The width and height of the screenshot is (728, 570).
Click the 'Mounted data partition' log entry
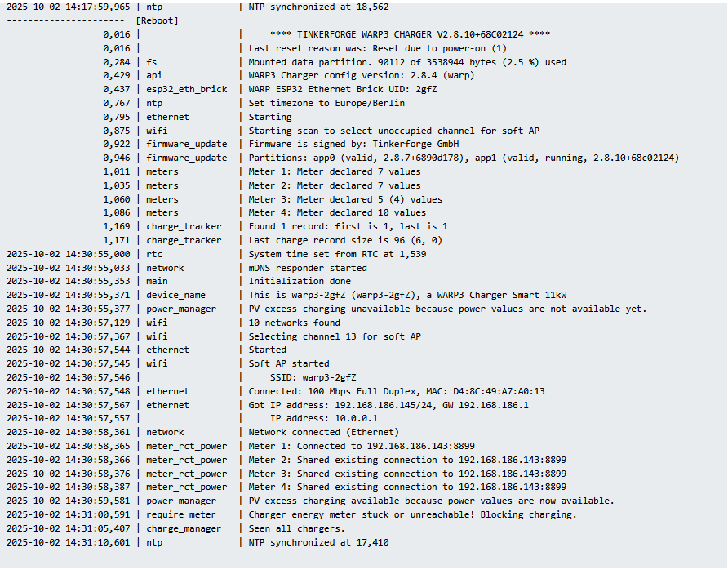(407, 62)
